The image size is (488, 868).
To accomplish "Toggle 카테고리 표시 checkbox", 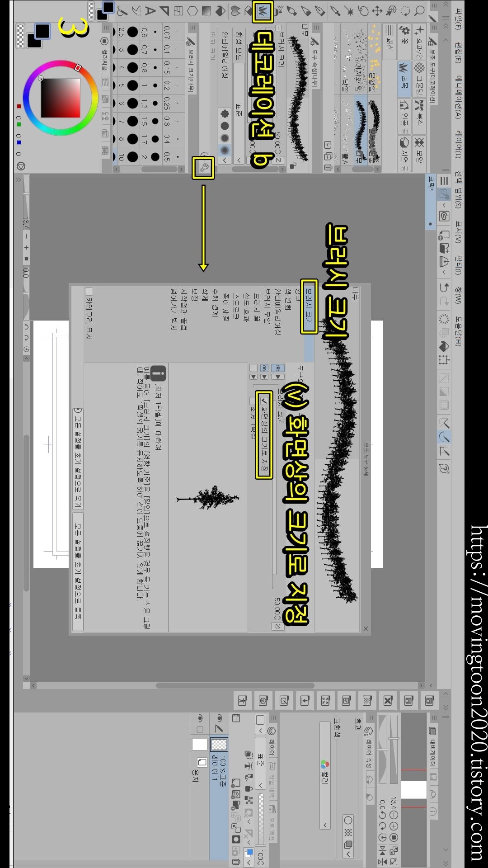I will (89, 292).
